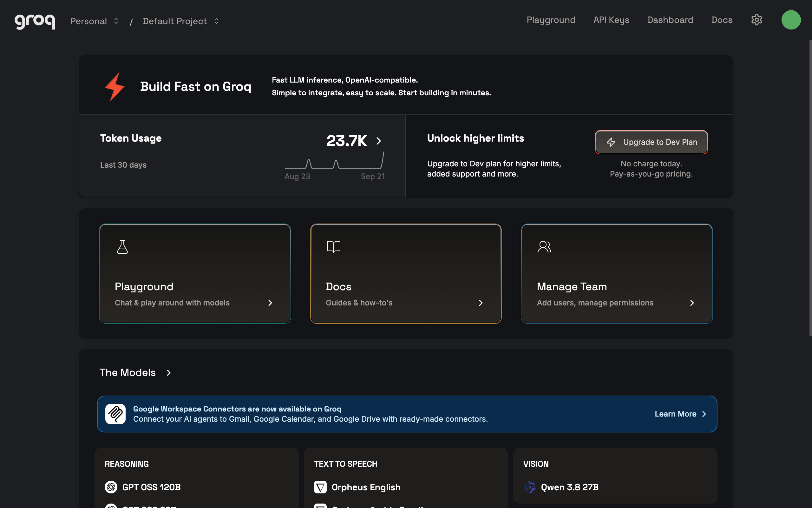Click "Guides & how-to's" text

[x=359, y=303]
